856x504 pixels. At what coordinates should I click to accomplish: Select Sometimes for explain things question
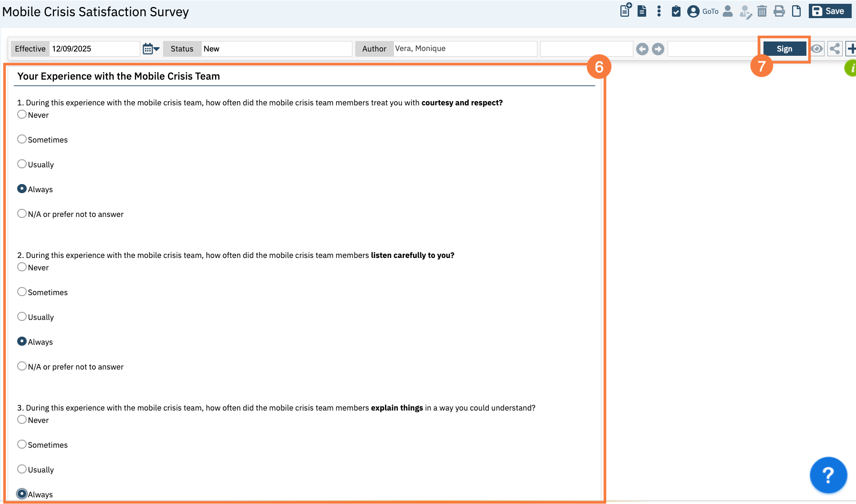[22, 444]
